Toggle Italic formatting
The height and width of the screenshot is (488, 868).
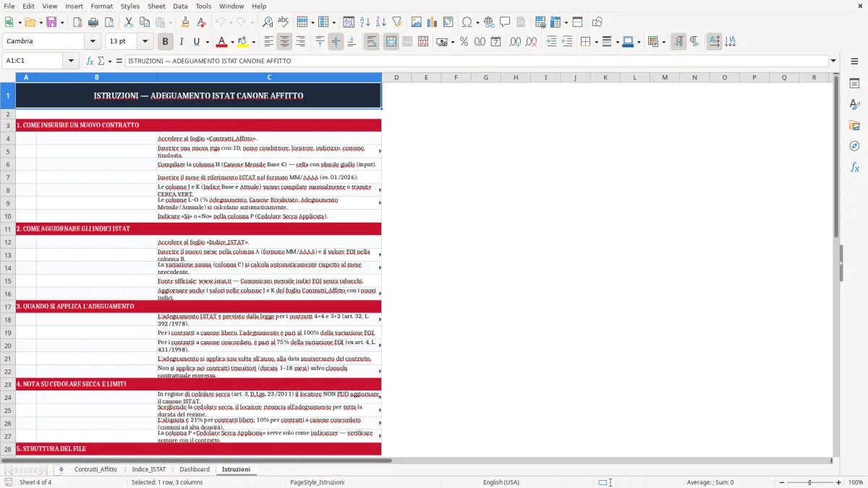tap(182, 42)
